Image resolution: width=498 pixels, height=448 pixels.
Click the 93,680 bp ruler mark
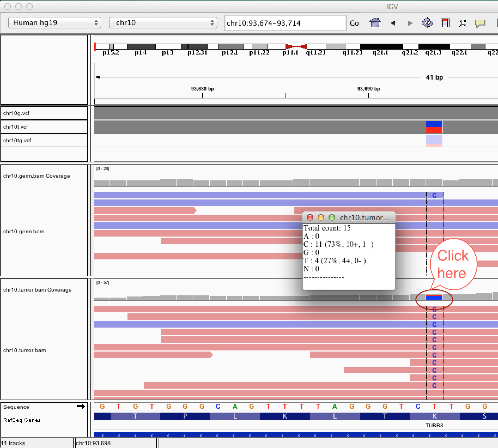(x=202, y=89)
